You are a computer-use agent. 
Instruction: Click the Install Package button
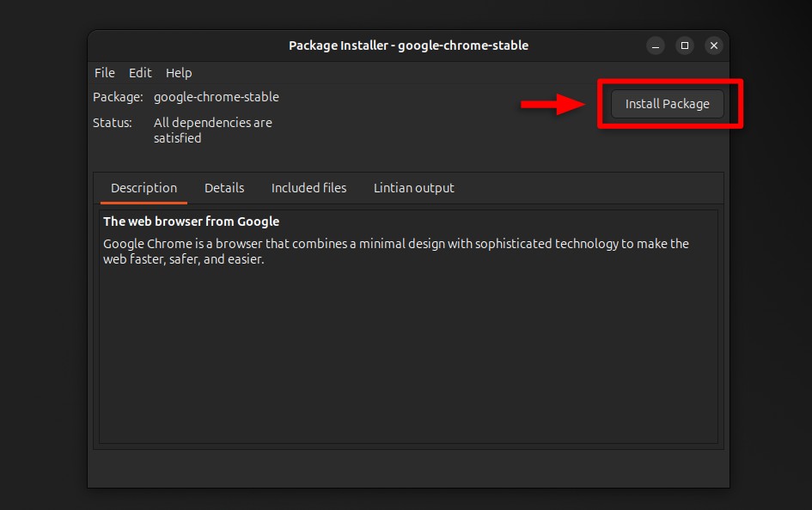(667, 104)
